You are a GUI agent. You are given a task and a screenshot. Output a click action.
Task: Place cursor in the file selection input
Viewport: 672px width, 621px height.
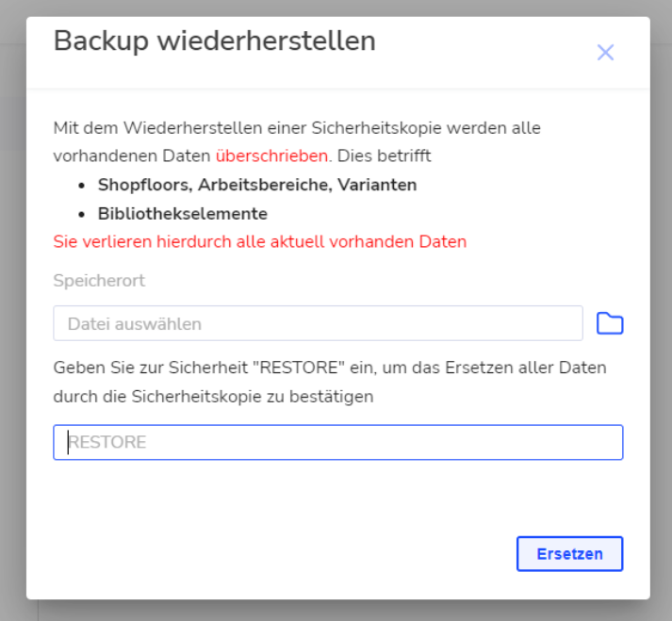[318, 323]
